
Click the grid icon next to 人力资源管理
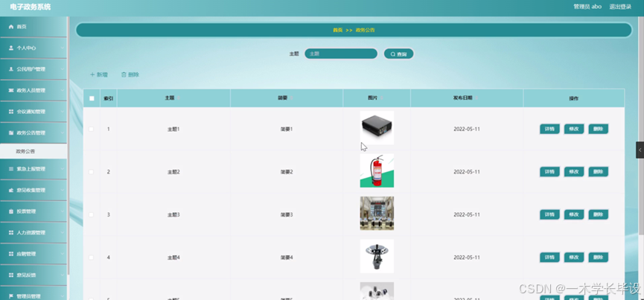(x=11, y=233)
